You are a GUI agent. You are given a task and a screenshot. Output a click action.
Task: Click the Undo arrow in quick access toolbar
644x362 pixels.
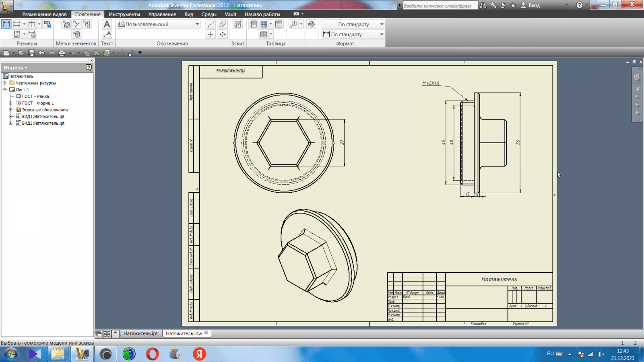point(41,53)
